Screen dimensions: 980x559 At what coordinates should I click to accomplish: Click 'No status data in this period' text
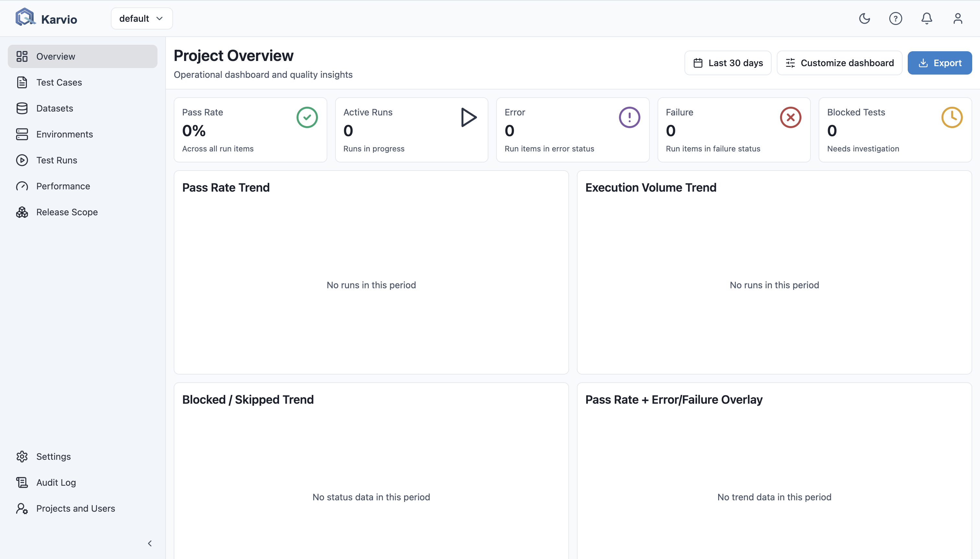[371, 497]
